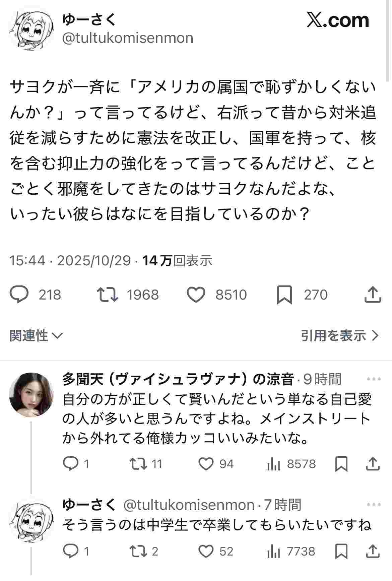
Task: Repost the main post with 1968 reposts
Action: tap(107, 295)
